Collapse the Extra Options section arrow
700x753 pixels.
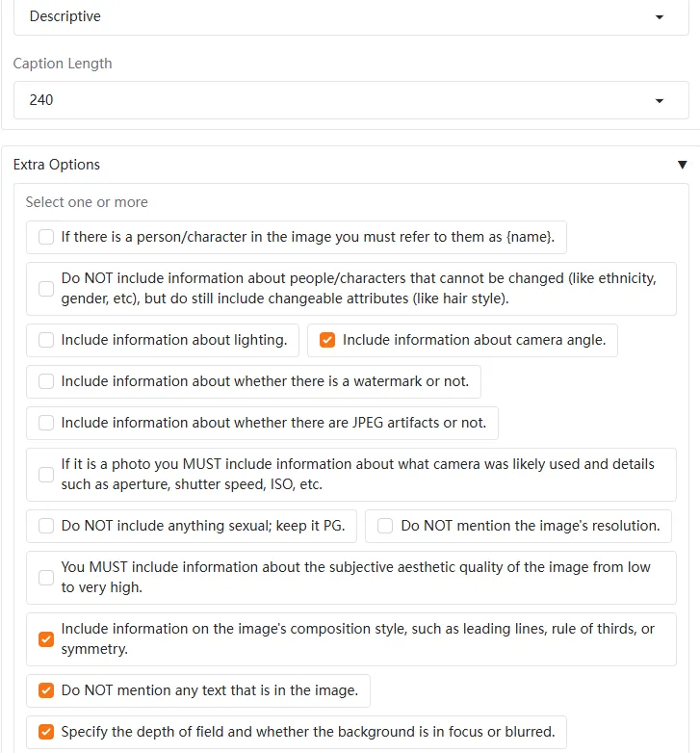pyautogui.click(x=683, y=165)
